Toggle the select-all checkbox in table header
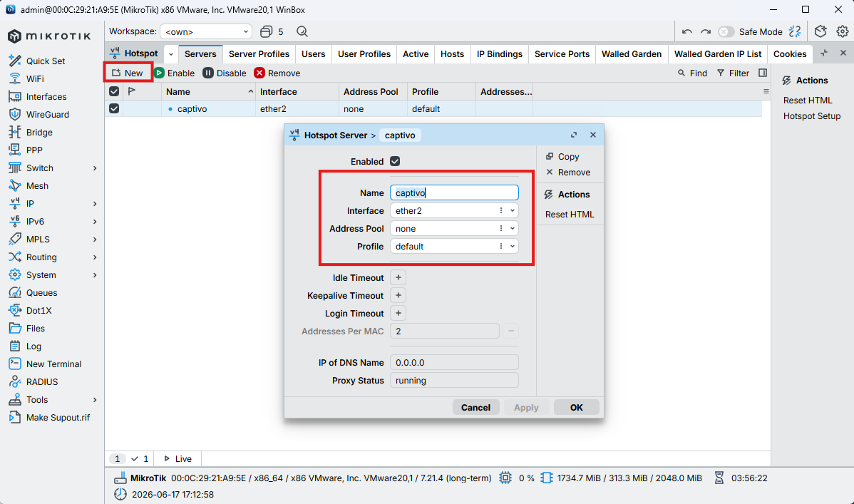Image resolution: width=854 pixels, height=504 pixels. (114, 91)
